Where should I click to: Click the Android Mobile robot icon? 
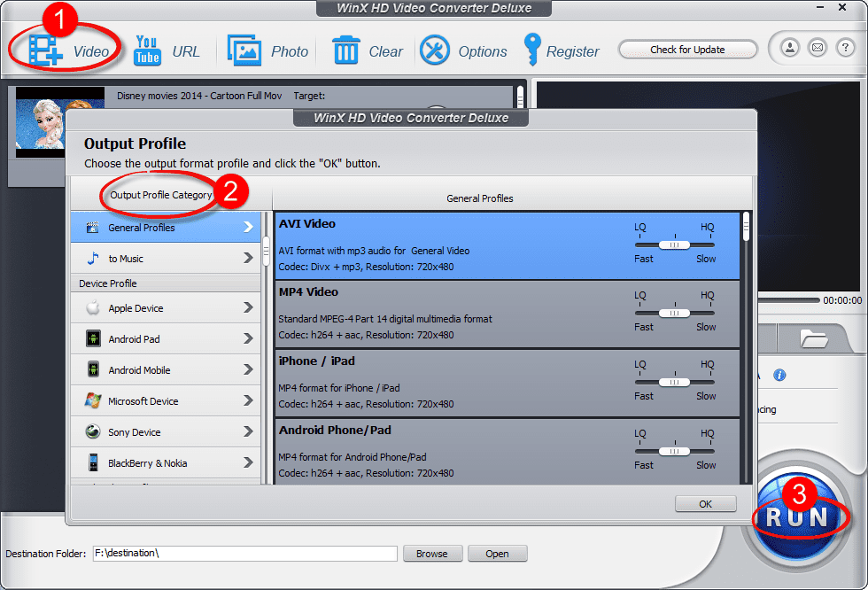(93, 369)
